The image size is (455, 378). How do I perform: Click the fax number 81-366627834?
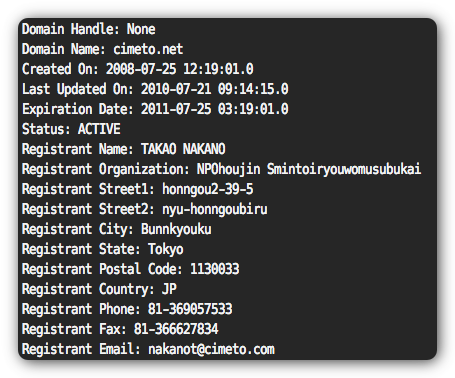click(x=176, y=329)
